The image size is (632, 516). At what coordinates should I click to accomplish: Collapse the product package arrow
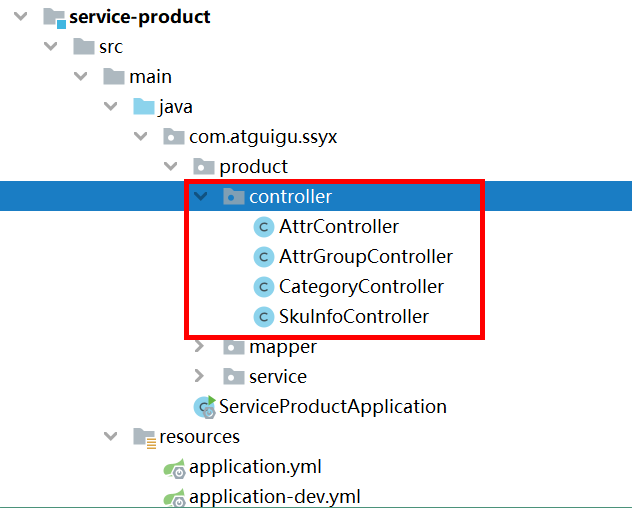click(171, 167)
